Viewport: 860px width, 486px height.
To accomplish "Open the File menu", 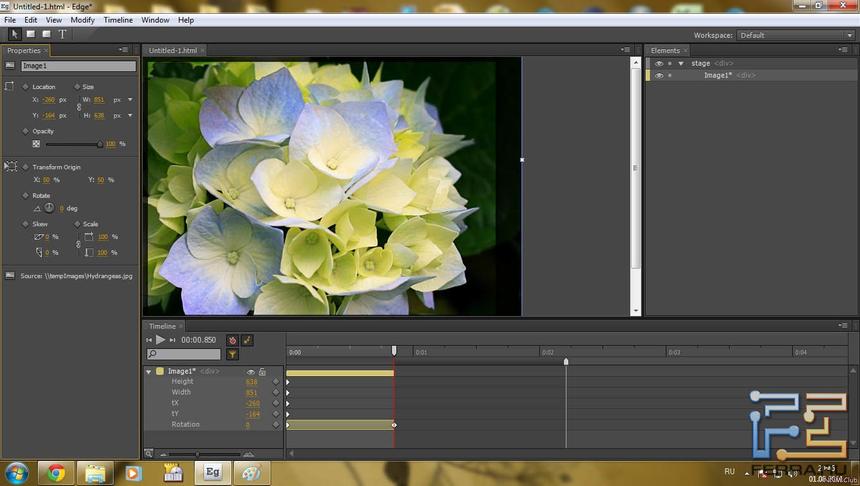I will pos(10,20).
